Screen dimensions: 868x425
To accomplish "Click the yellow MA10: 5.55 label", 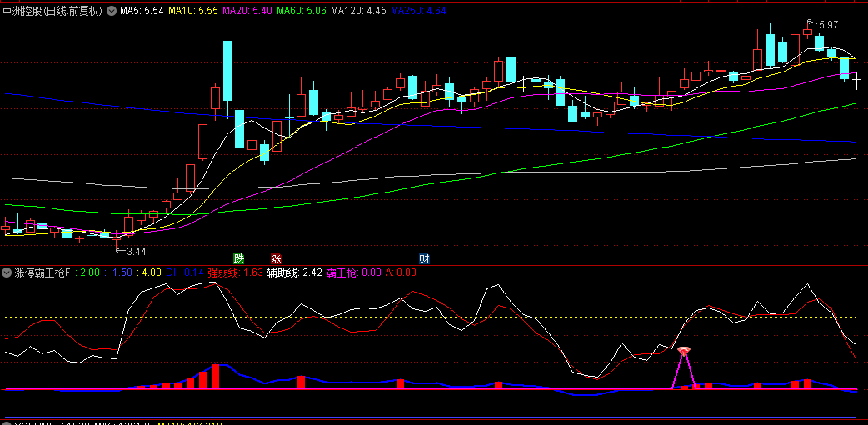I will [x=192, y=11].
